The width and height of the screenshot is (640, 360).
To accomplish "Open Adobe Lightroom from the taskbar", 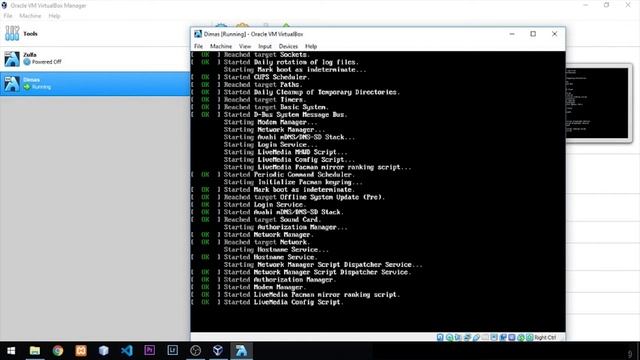I will (x=173, y=350).
